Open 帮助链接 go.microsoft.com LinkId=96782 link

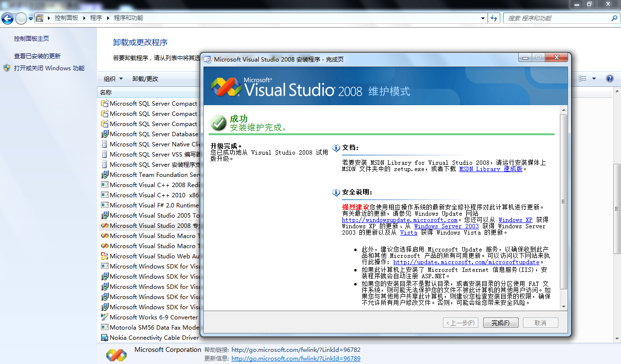click(296, 349)
